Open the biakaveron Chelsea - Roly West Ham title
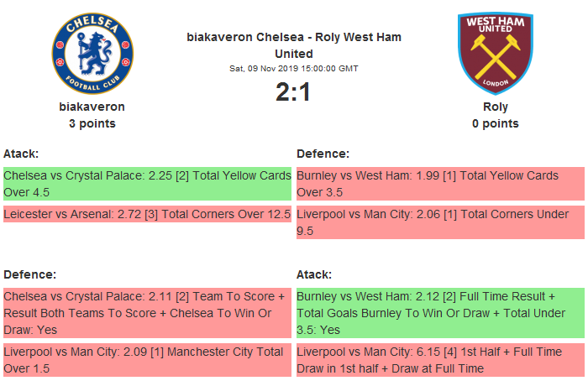 (x=294, y=45)
